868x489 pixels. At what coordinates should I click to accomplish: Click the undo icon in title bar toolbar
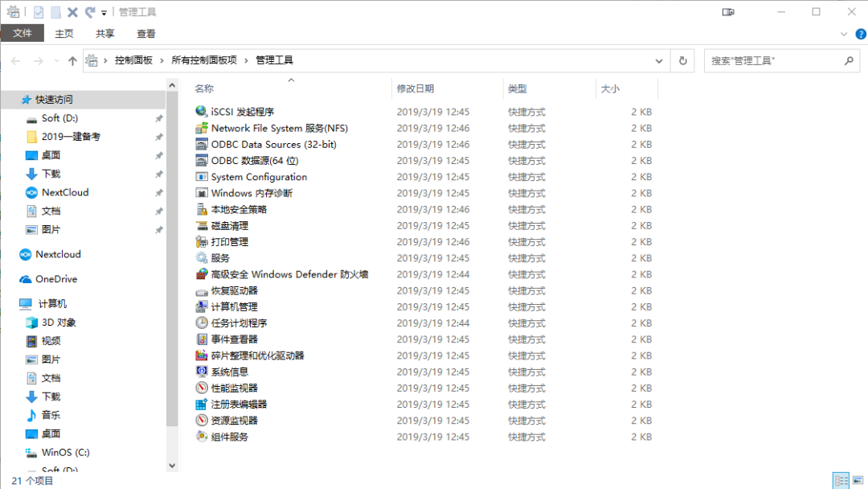(x=90, y=12)
